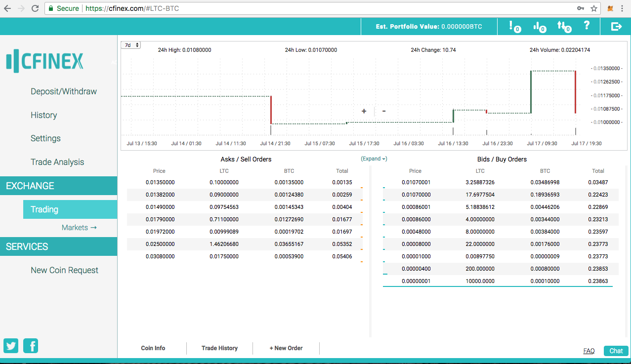The image size is (631, 364).
Task: Select ask order priced 0.01382000
Action: tap(245, 195)
